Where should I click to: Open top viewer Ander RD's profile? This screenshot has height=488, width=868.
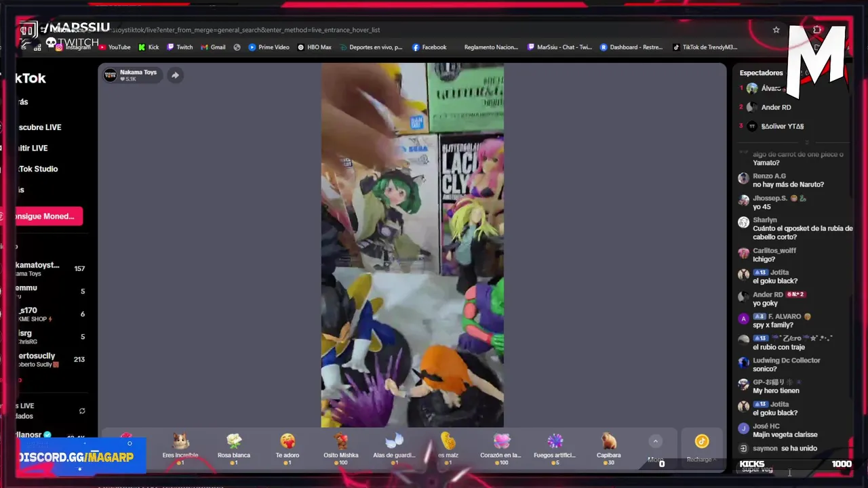(x=776, y=107)
